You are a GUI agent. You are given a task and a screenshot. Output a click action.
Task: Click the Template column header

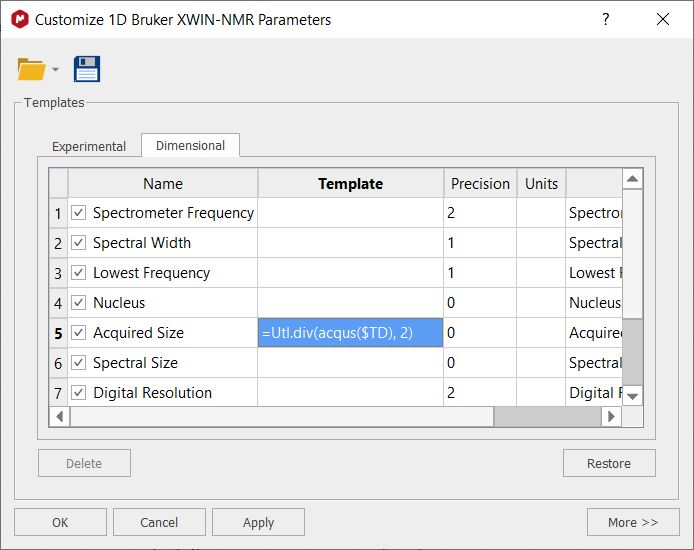[x=351, y=183]
